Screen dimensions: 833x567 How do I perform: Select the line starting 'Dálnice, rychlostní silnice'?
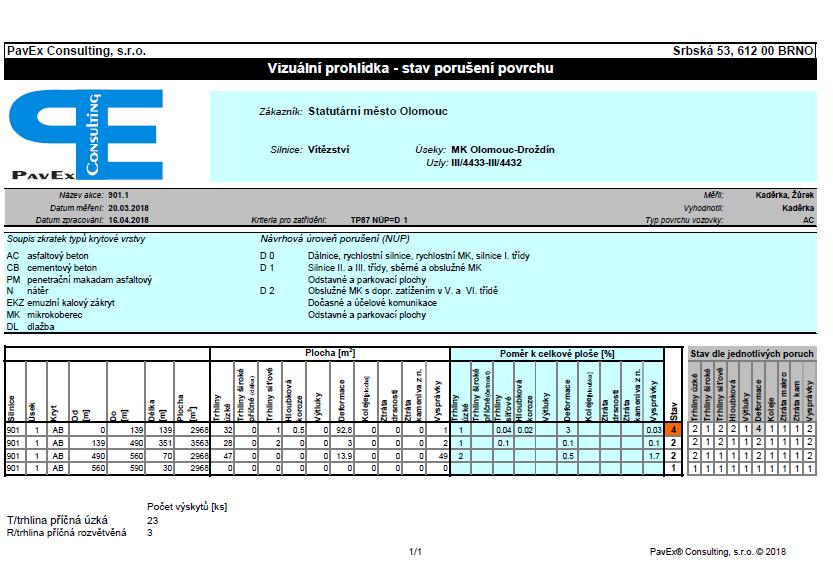419,256
